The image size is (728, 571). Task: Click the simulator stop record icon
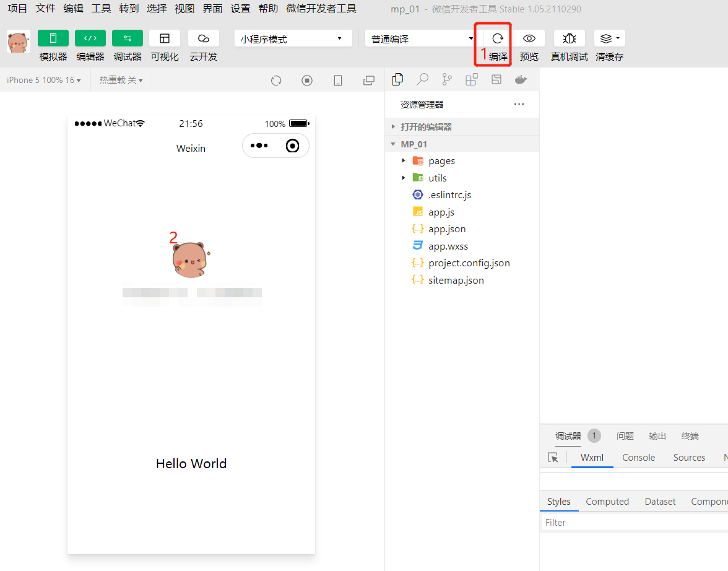(x=307, y=81)
